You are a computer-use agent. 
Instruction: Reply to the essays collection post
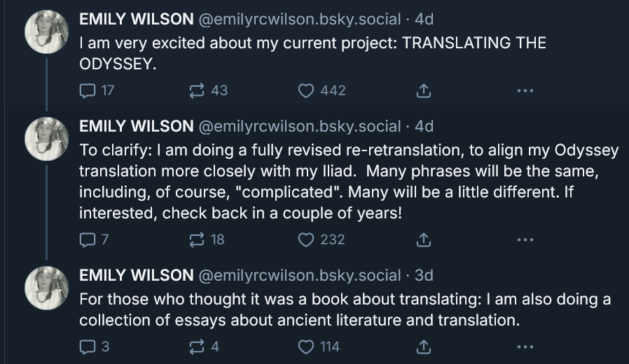pyautogui.click(x=88, y=346)
